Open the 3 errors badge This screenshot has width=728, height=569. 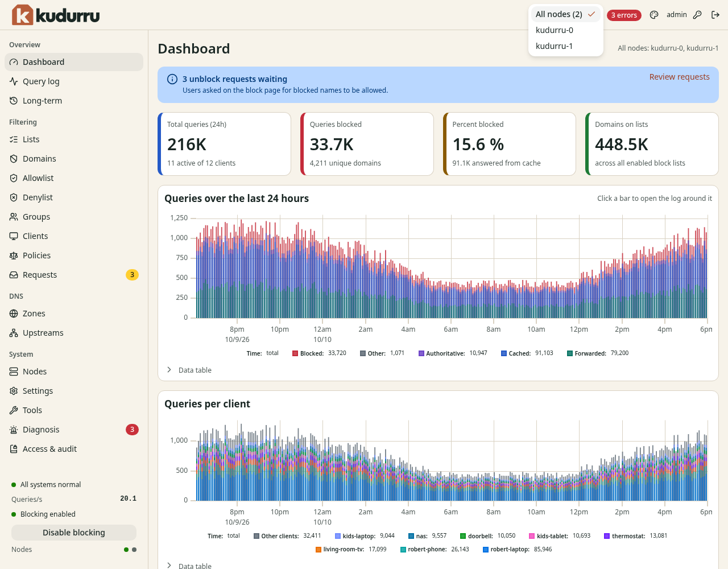pos(624,15)
